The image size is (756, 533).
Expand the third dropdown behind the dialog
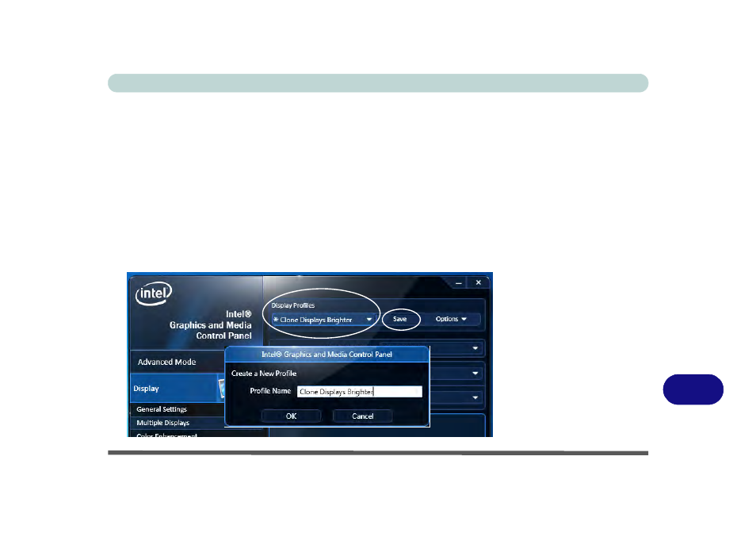(475, 397)
